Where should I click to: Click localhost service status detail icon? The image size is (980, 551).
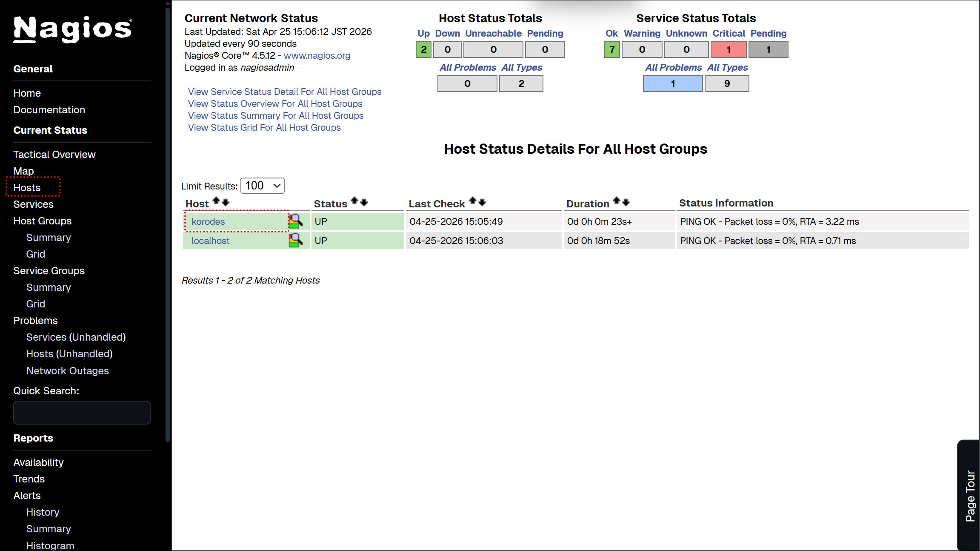click(x=295, y=241)
